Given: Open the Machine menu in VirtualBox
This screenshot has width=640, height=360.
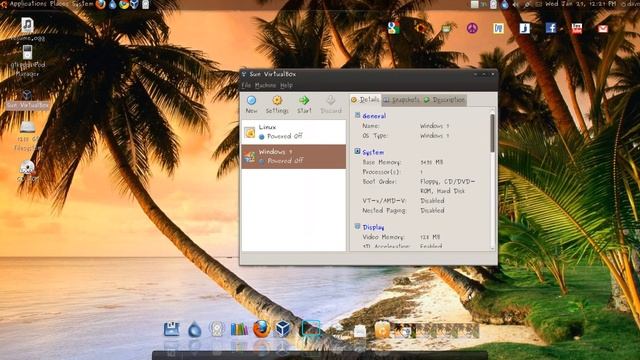Looking at the screenshot, I should pos(265,85).
